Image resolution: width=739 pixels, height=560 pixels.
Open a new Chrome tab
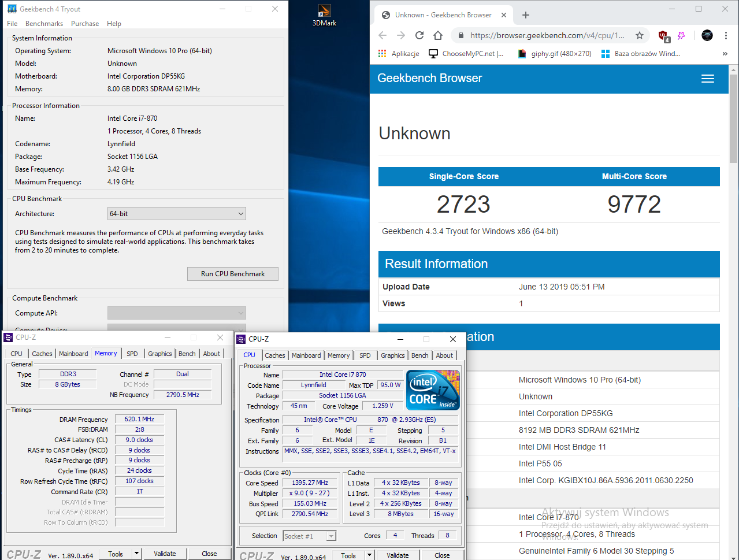pos(525,15)
